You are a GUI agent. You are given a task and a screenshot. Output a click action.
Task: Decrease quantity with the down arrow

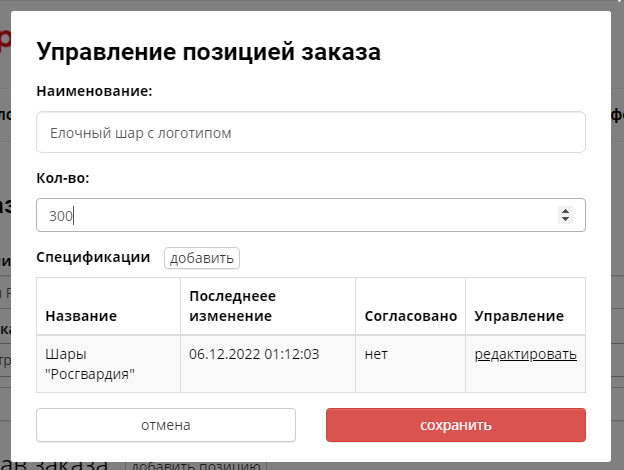tap(565, 220)
